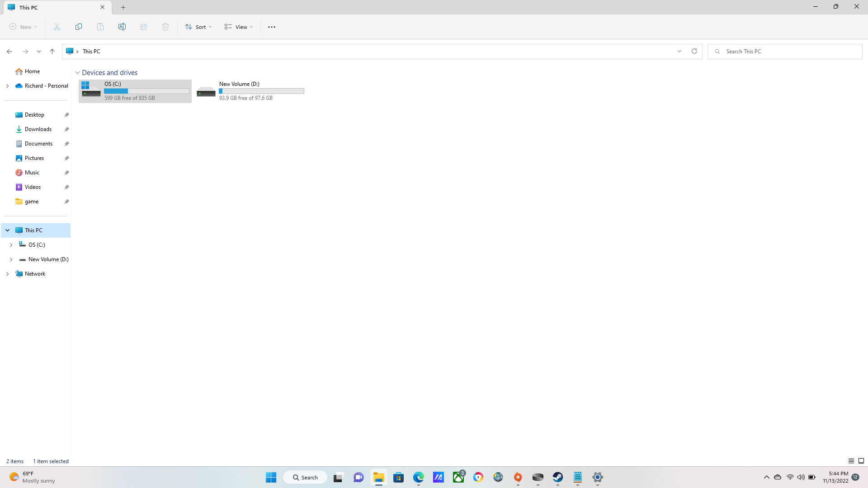This screenshot has height=488, width=868.
Task: Open the View dropdown menu
Action: click(x=239, y=27)
